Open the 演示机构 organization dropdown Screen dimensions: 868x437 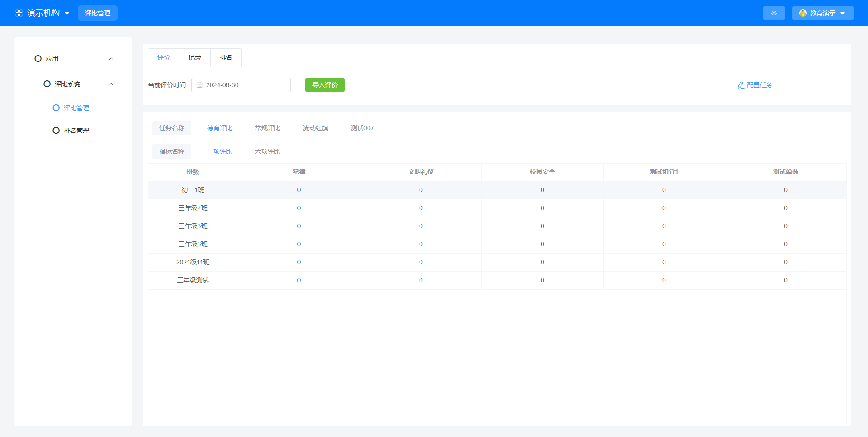tap(42, 13)
